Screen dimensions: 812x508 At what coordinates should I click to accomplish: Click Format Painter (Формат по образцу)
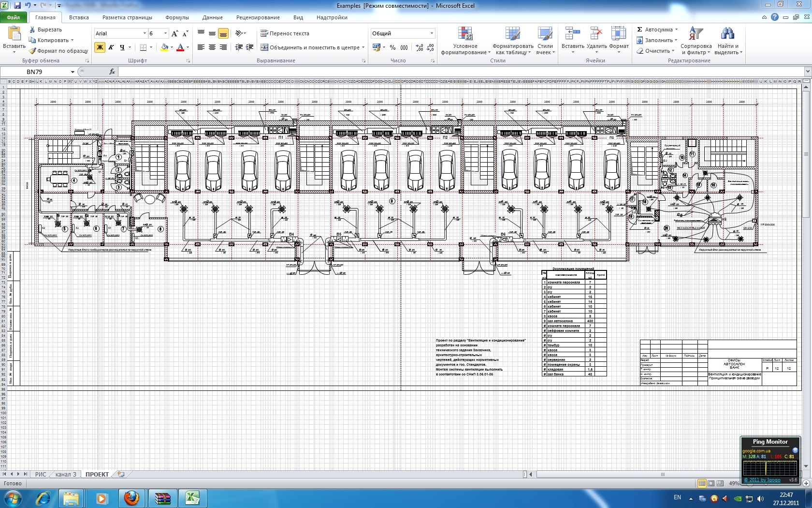tap(58, 51)
